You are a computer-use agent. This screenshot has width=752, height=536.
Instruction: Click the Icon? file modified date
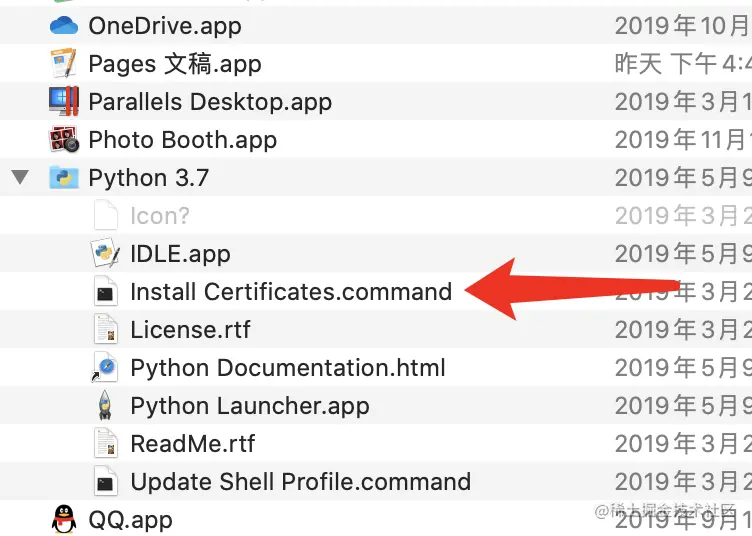[x=683, y=216]
